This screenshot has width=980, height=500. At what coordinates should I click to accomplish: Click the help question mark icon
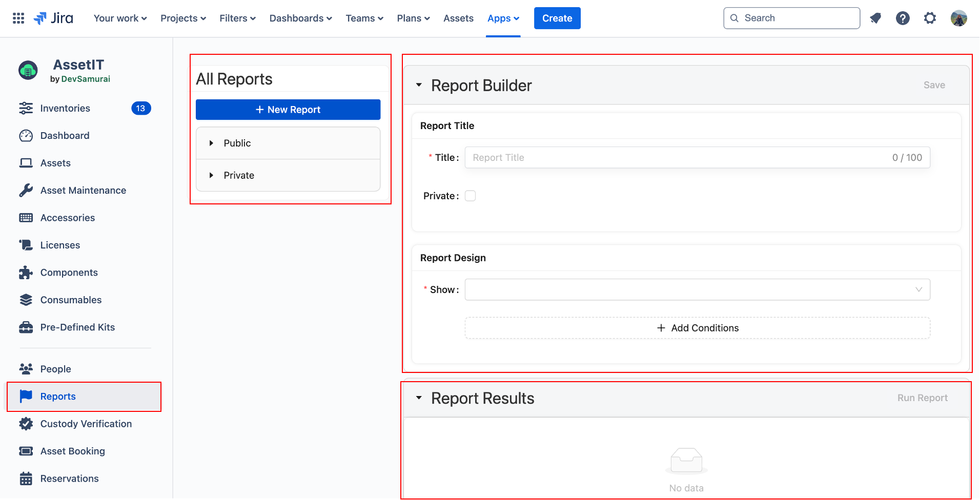pyautogui.click(x=903, y=18)
